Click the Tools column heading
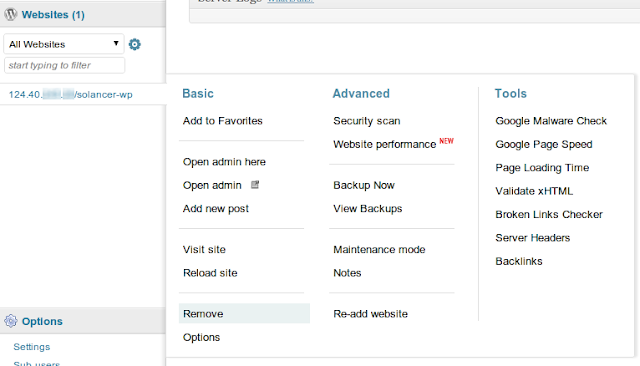This screenshot has height=366, width=640. (511, 93)
